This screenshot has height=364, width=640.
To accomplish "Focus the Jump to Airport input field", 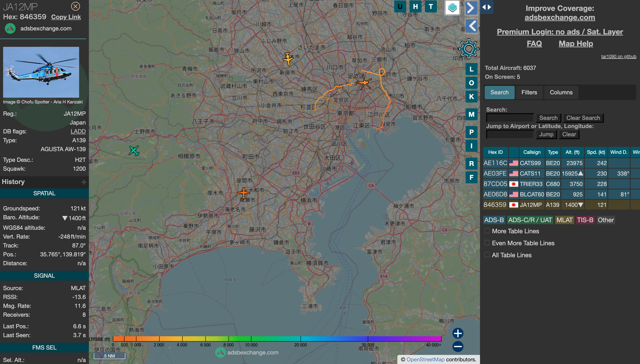I will (x=510, y=134).
